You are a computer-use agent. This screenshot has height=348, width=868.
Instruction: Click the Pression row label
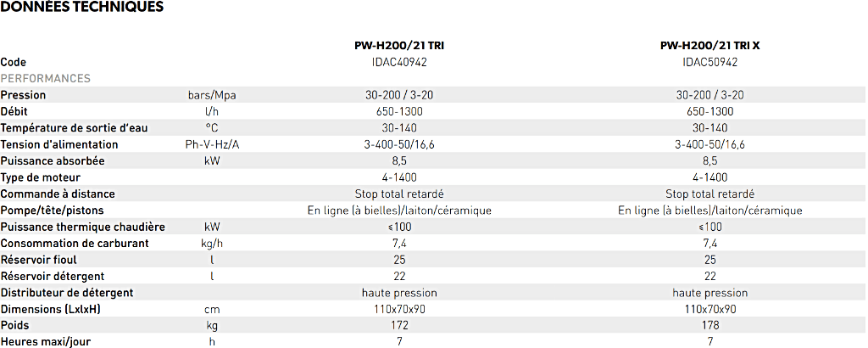point(24,95)
